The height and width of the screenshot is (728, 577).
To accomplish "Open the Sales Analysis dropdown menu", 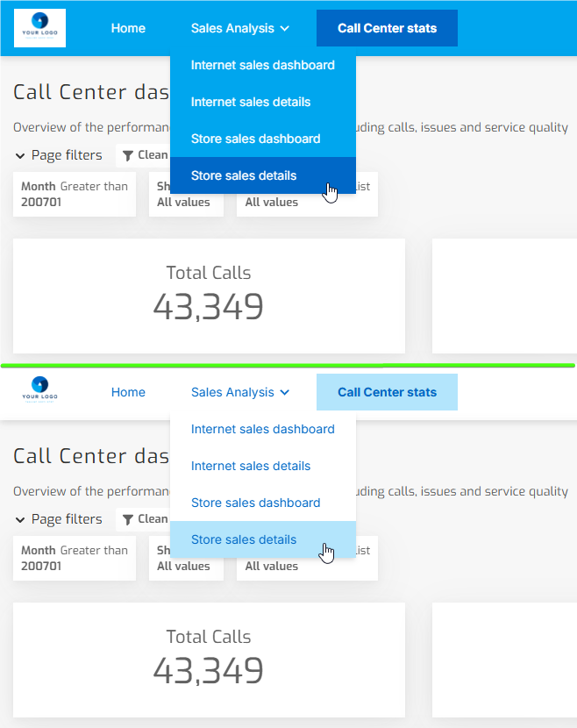I will pyautogui.click(x=234, y=28).
